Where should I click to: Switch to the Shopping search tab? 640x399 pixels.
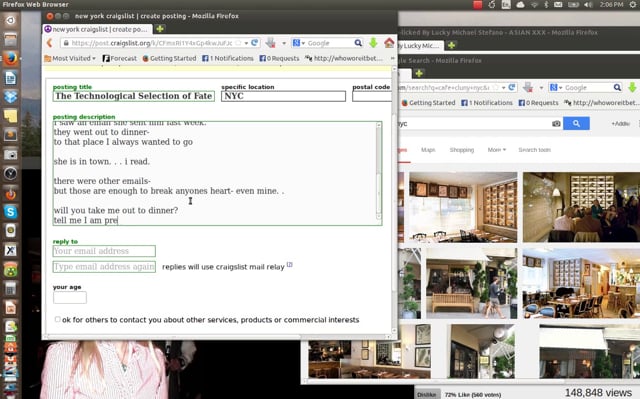462,150
